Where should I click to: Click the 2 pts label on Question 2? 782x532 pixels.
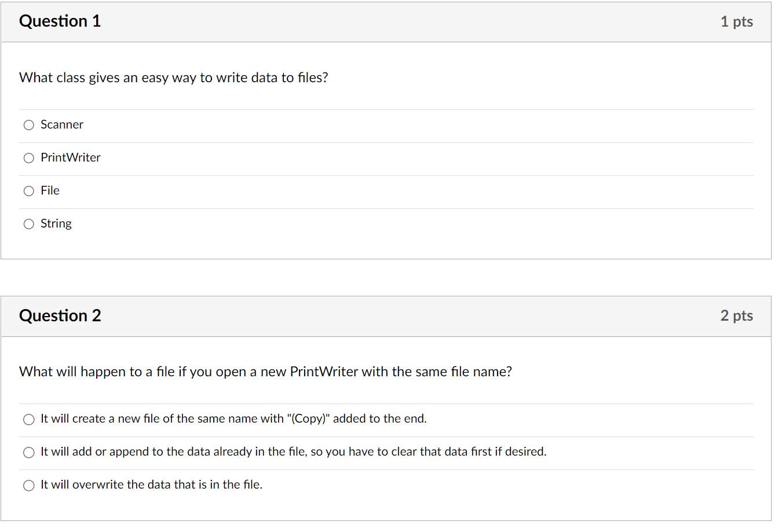click(737, 315)
